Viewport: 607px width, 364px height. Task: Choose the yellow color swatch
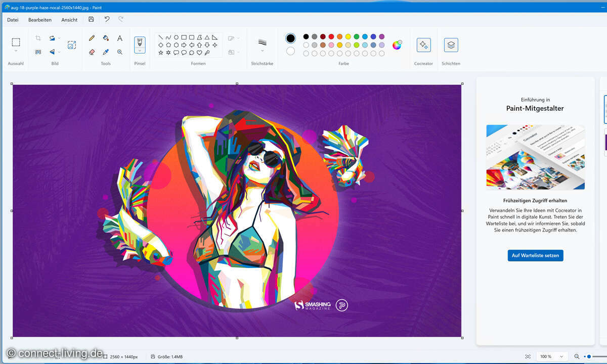348,36
